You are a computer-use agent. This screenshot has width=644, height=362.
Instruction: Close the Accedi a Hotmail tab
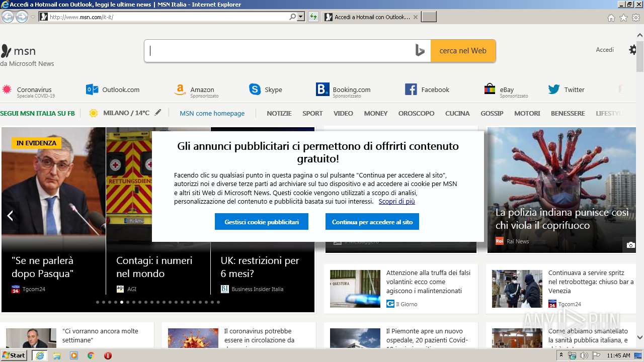(x=415, y=17)
